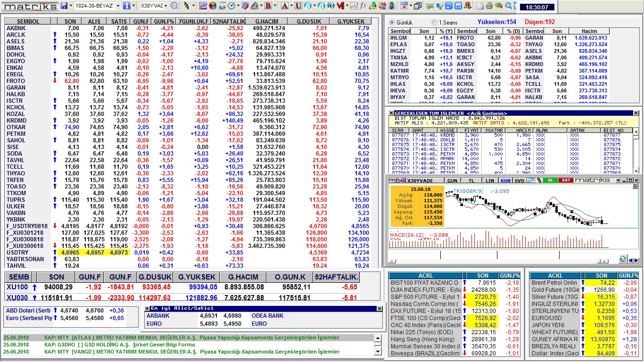Click the fx formula icon in toolbar
The width and height of the screenshot is (644, 362).
pos(363,6)
